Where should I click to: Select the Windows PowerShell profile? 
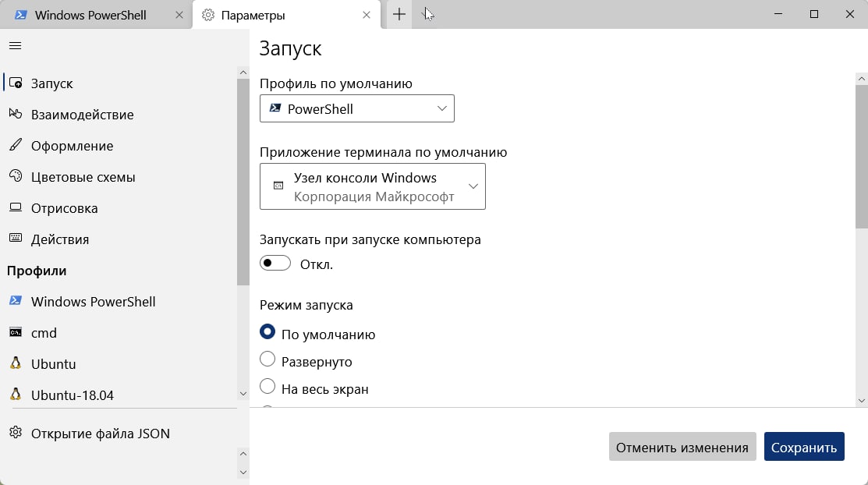coord(119,302)
